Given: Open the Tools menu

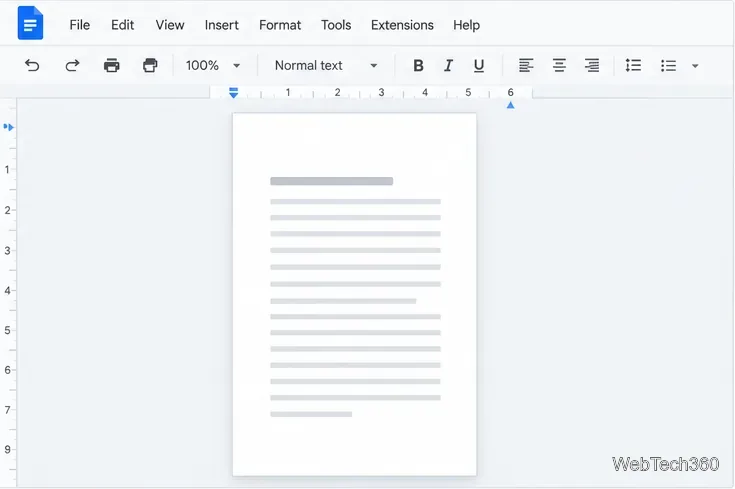Looking at the screenshot, I should pos(336,25).
